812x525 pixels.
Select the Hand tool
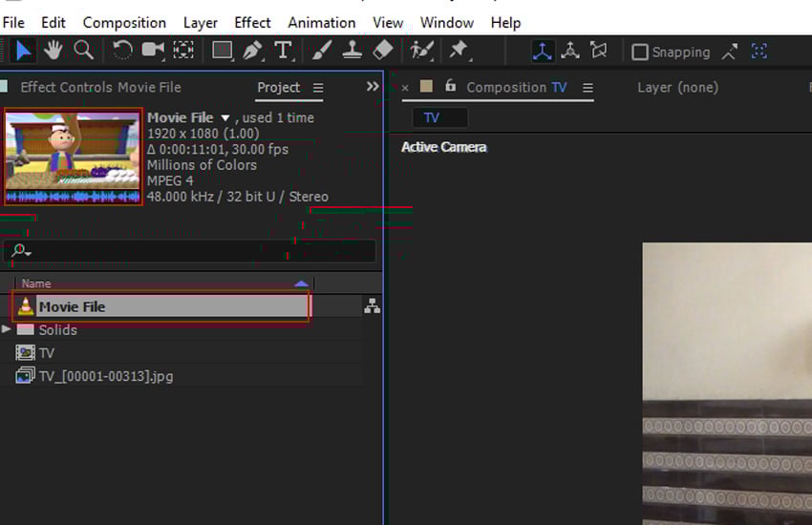click(55, 51)
